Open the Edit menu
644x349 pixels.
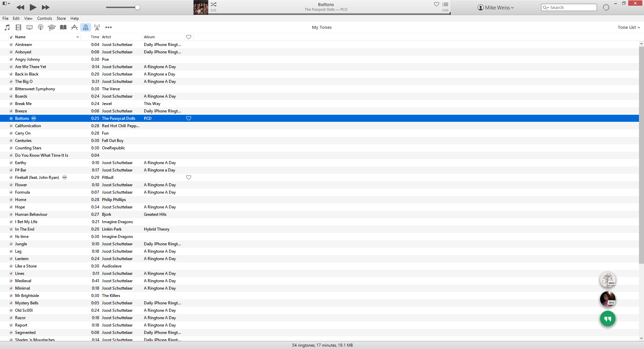(x=16, y=18)
